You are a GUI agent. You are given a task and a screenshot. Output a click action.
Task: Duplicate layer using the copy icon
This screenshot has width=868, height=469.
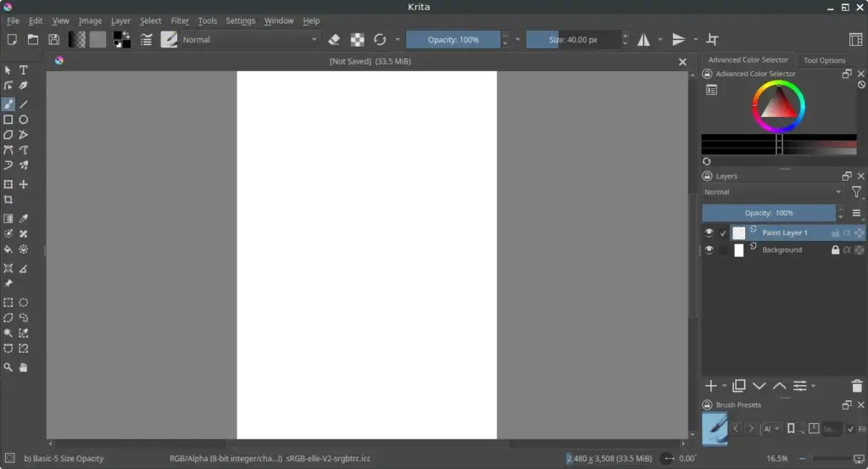coord(739,386)
